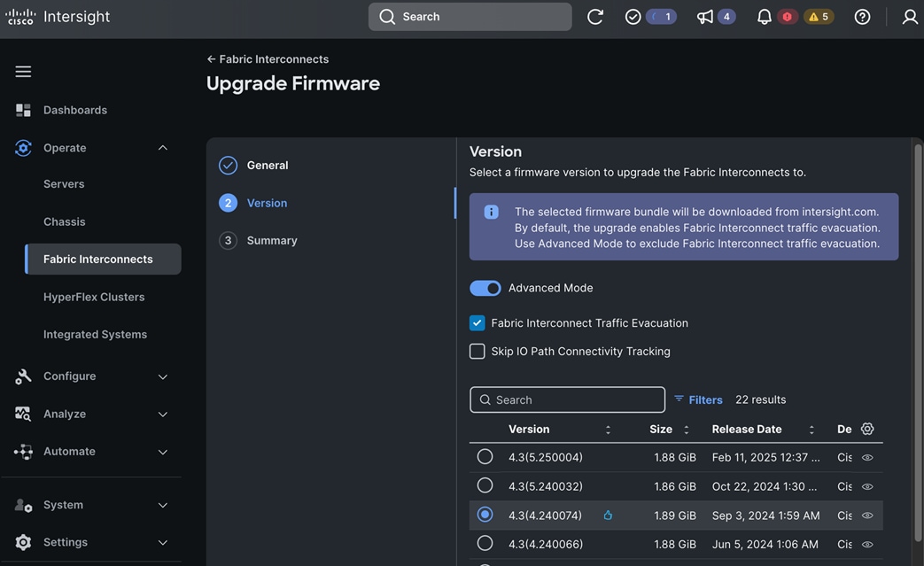This screenshot has height=566, width=924.
Task: Expand the Settings section chevron
Action: click(x=163, y=543)
